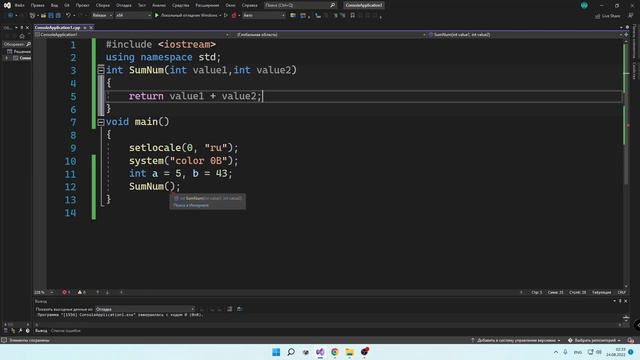Click the Live Share button
The height and width of the screenshot is (360, 640).
pyautogui.click(x=607, y=16)
